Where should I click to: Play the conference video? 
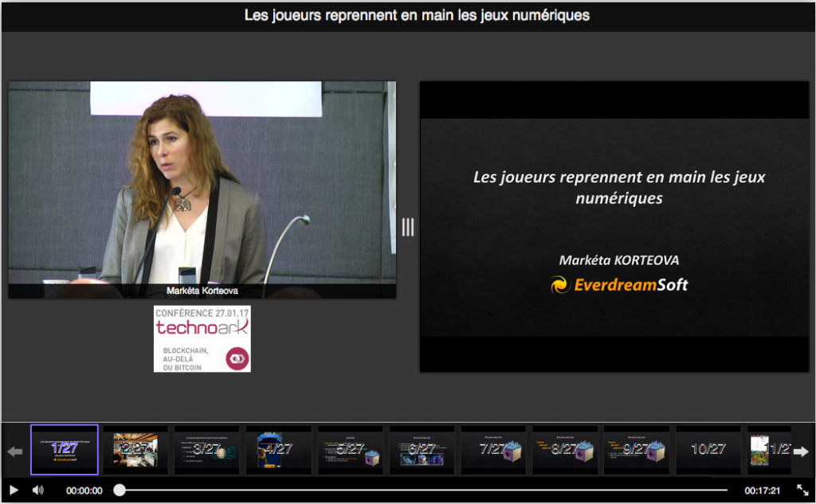coord(14,490)
